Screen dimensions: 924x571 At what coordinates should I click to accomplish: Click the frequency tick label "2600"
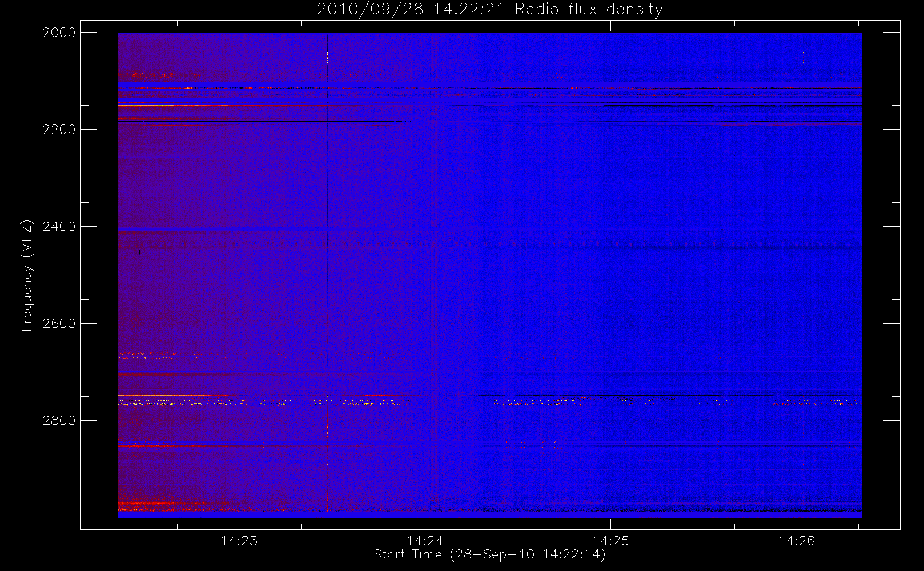pyautogui.click(x=59, y=324)
